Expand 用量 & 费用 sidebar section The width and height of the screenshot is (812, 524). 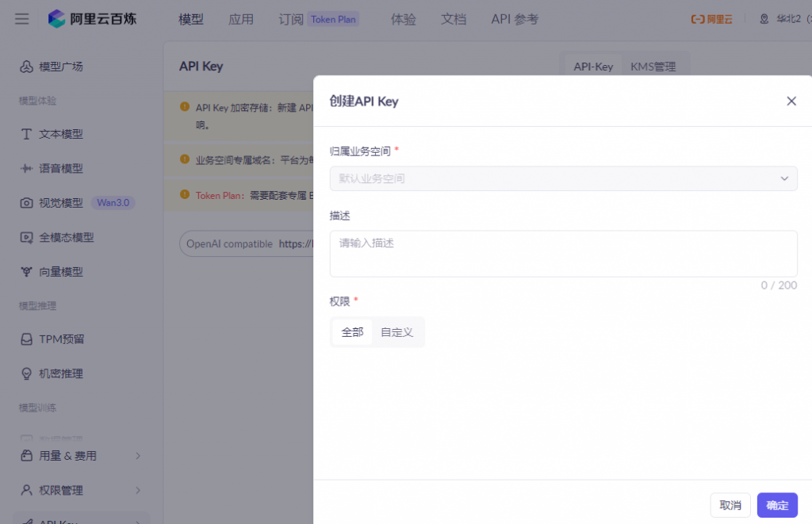point(81,456)
